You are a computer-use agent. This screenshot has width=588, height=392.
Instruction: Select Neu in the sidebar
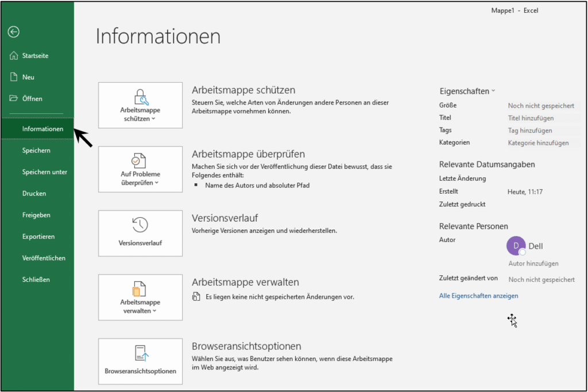(x=28, y=77)
